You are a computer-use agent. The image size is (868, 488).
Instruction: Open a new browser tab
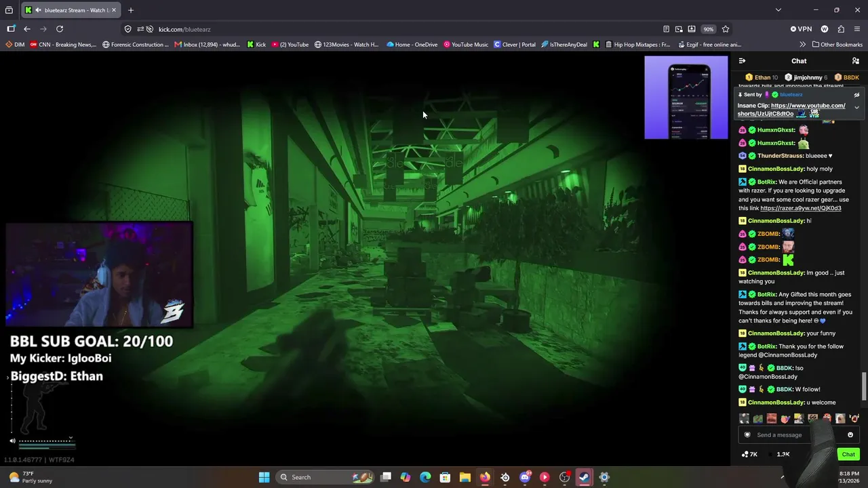click(131, 10)
